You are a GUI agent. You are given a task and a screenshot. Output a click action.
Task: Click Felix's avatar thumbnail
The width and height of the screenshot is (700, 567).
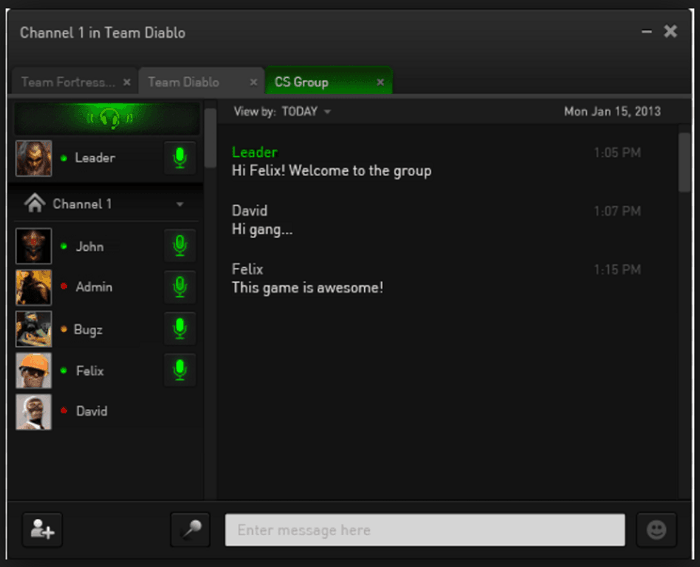[x=33, y=371]
